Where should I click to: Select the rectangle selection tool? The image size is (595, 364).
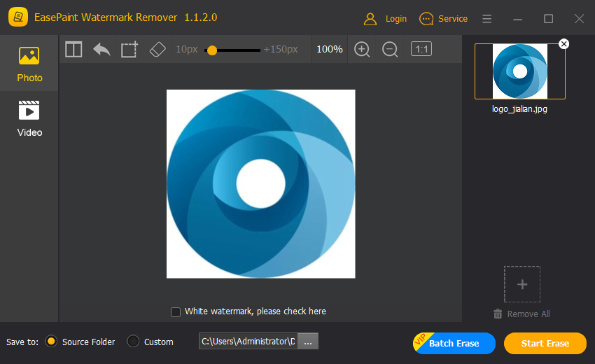(129, 49)
